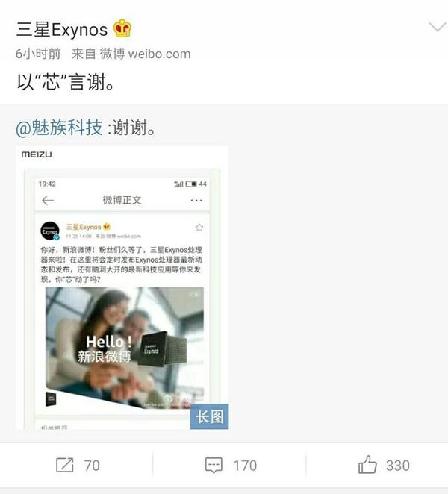Click the weibo.com source text
The width and height of the screenshot is (448, 494).
click(159, 54)
